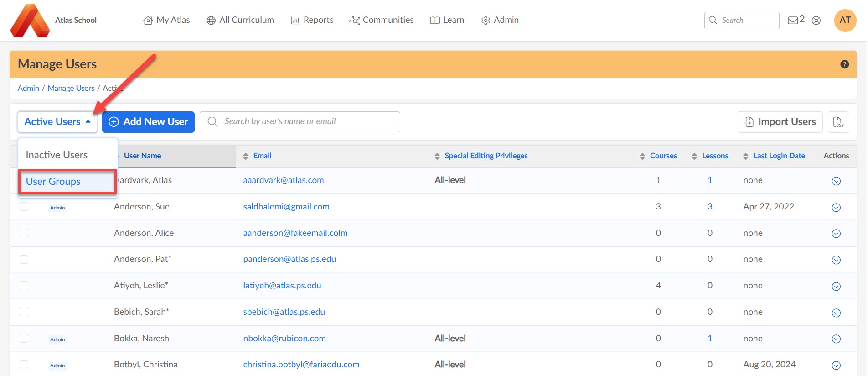
Task: Open actions for Botbyl, Christina row
Action: 836,366
